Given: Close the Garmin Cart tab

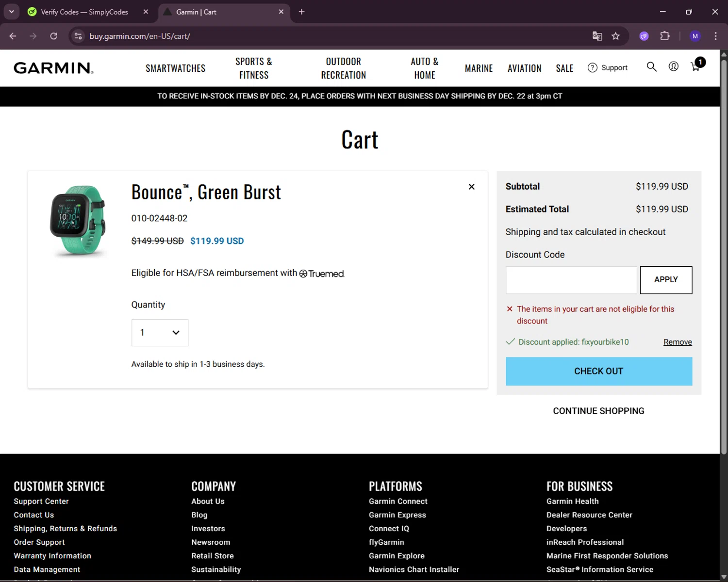Looking at the screenshot, I should [x=281, y=12].
